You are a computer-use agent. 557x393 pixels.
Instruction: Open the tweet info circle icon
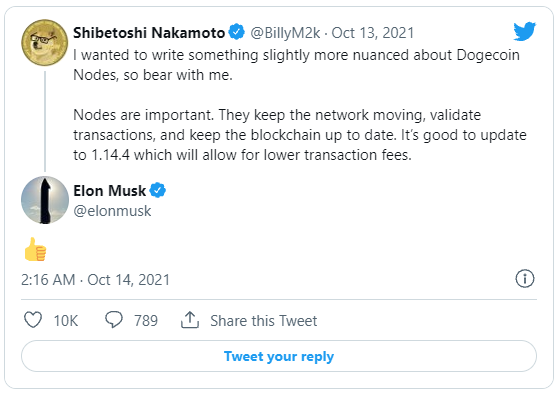point(525,278)
